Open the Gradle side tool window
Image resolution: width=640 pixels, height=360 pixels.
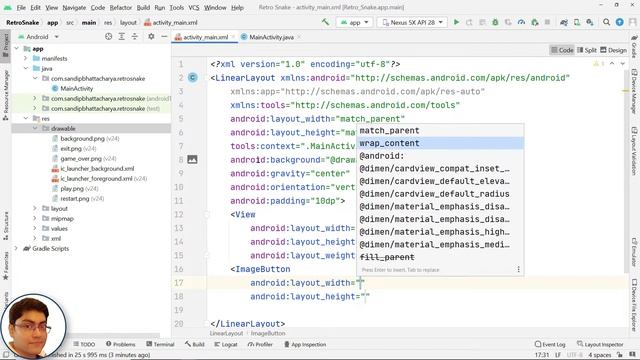(634, 46)
